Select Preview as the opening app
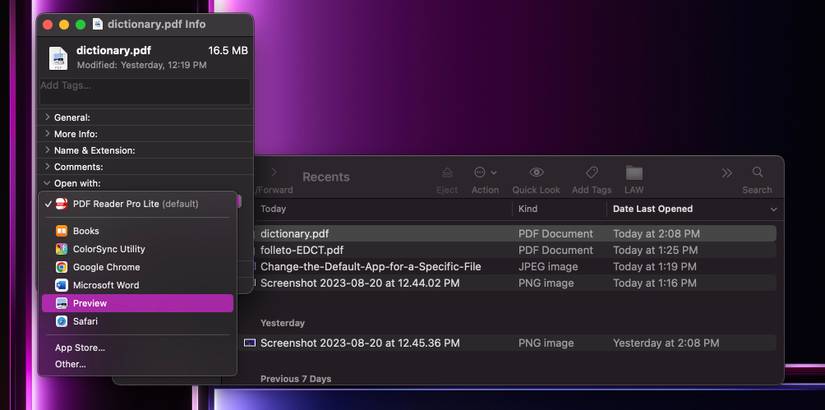The height and width of the screenshot is (410, 825). click(x=137, y=303)
